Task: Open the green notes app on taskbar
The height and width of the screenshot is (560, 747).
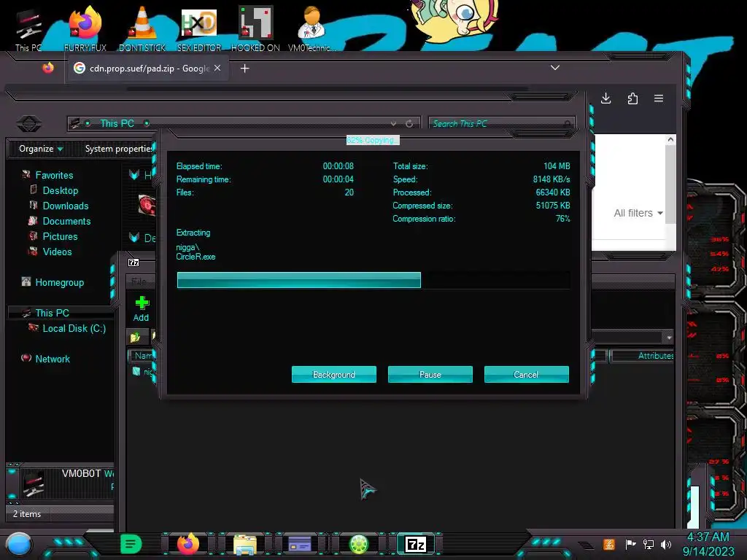Action: tap(131, 544)
